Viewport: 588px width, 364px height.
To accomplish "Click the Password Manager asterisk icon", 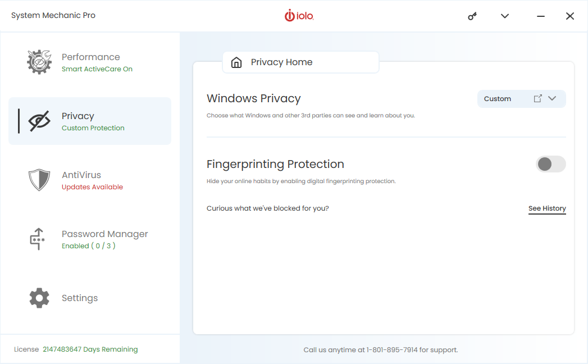I will 38,239.
